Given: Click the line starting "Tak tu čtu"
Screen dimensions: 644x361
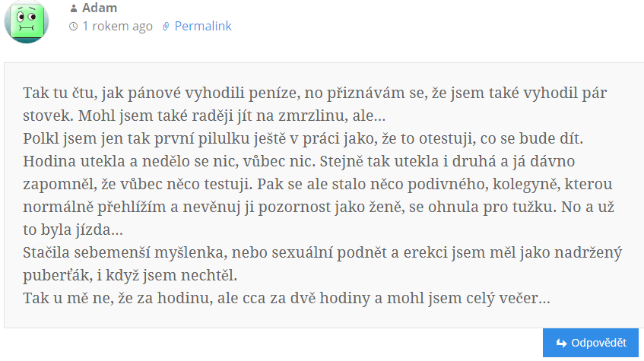Looking at the screenshot, I should tap(315, 93).
